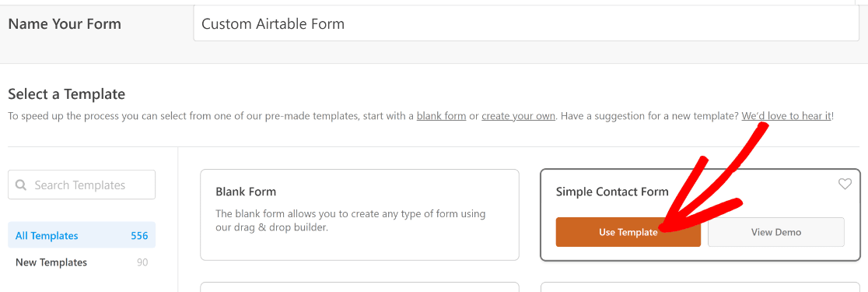Viewport: 868px width, 292px height.
Task: Select the Simple Contact Form title
Action: click(612, 192)
